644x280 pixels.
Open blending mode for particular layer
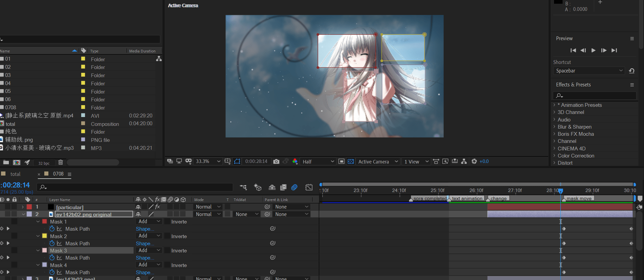[x=208, y=207]
